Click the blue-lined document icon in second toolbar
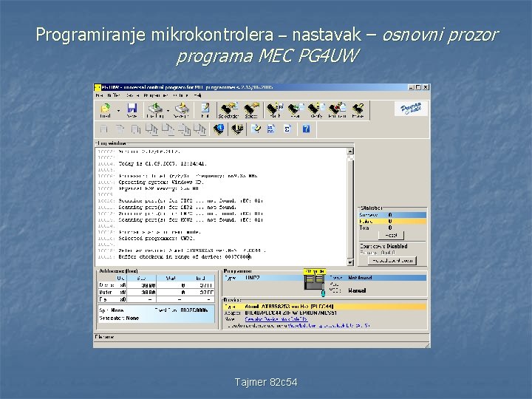Screen dimensions: 532x399 tap(271, 129)
